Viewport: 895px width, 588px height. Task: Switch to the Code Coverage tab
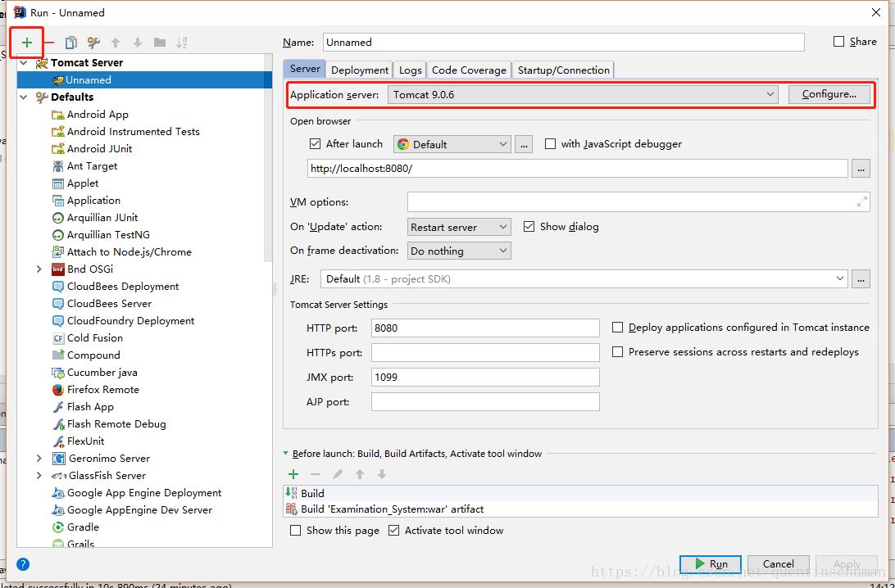click(469, 70)
